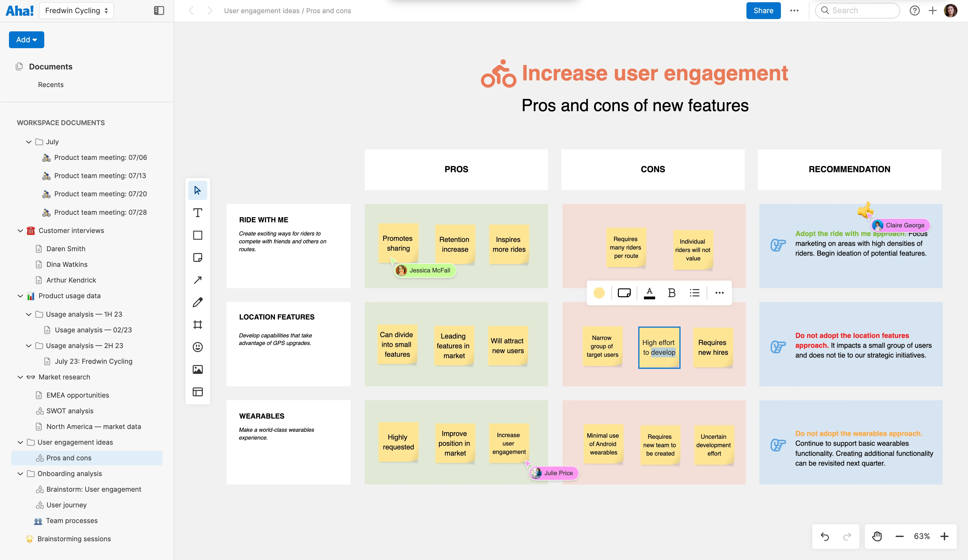Open the emoji sticker tool

pyautogui.click(x=197, y=347)
